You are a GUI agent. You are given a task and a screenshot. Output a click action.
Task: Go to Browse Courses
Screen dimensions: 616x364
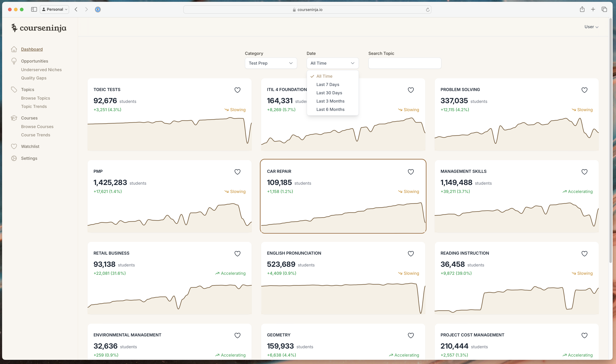[37, 127]
